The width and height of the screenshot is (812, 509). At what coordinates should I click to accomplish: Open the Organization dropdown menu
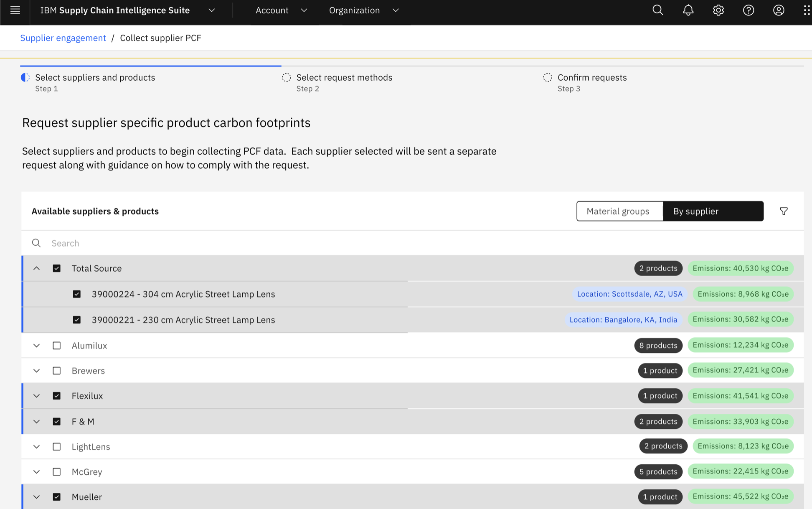[363, 10]
